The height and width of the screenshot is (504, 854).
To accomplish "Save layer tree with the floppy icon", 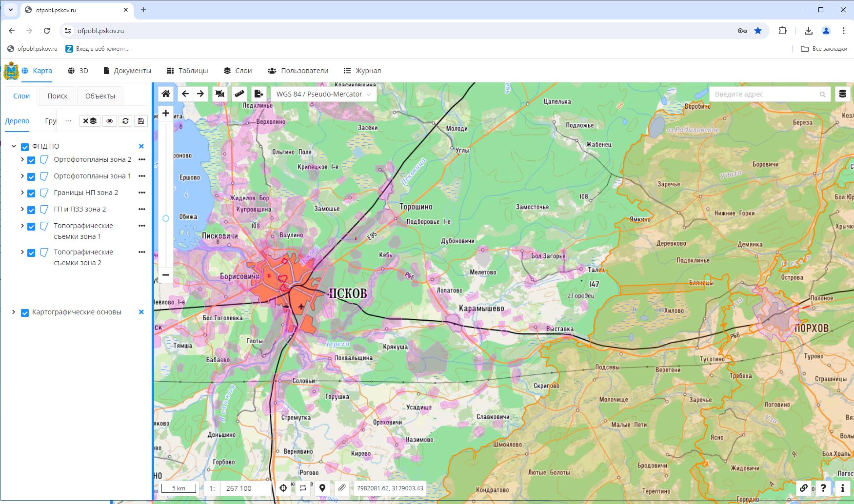I will pos(141,121).
